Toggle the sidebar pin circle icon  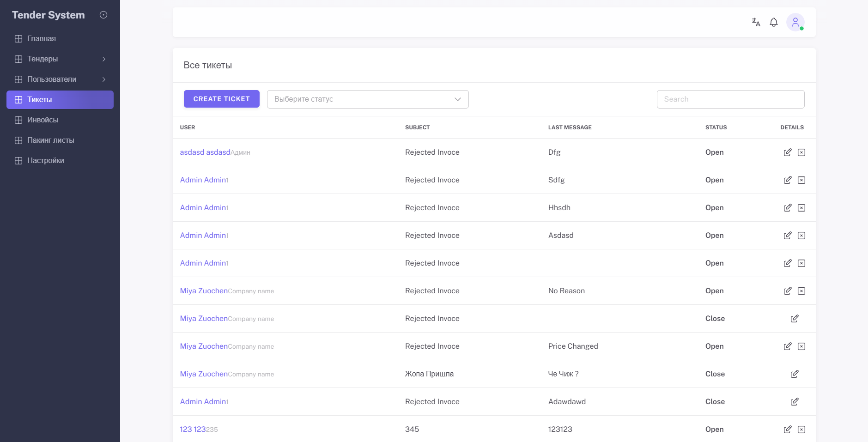[x=103, y=15]
